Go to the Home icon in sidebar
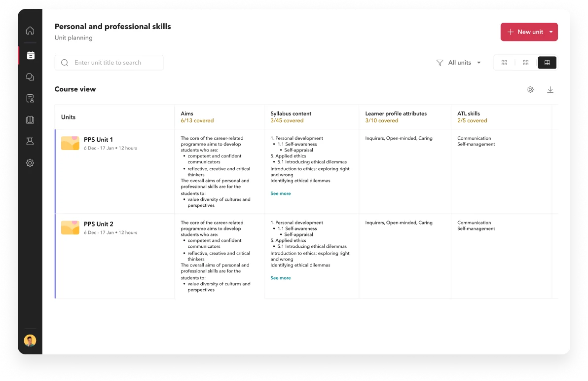The width and height of the screenshot is (588, 381). [x=30, y=31]
